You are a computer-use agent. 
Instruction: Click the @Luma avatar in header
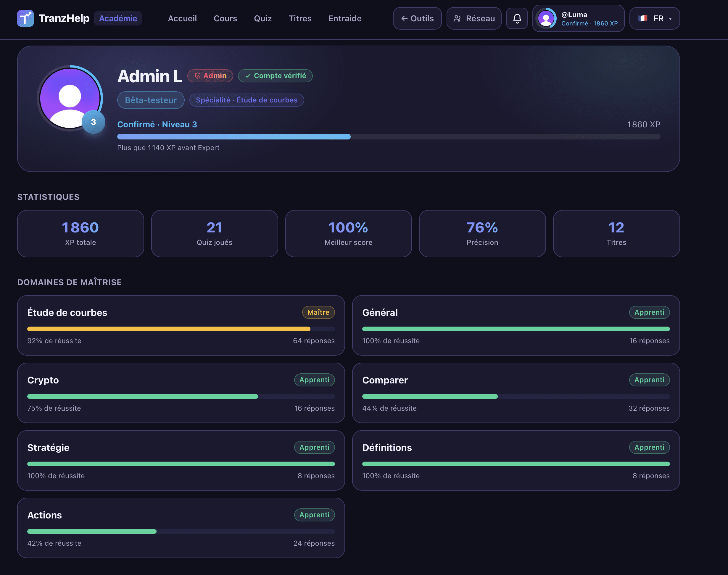click(x=546, y=18)
